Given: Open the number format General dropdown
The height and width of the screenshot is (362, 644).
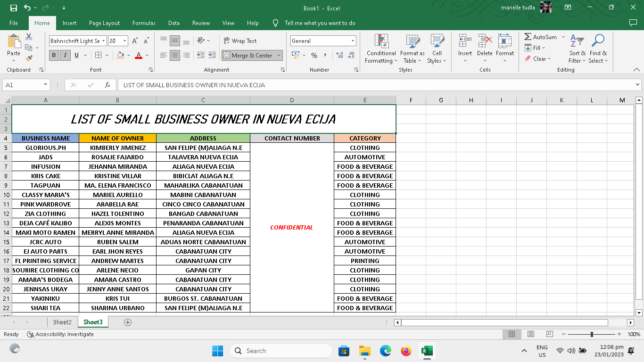Looking at the screenshot, I should point(353,41).
